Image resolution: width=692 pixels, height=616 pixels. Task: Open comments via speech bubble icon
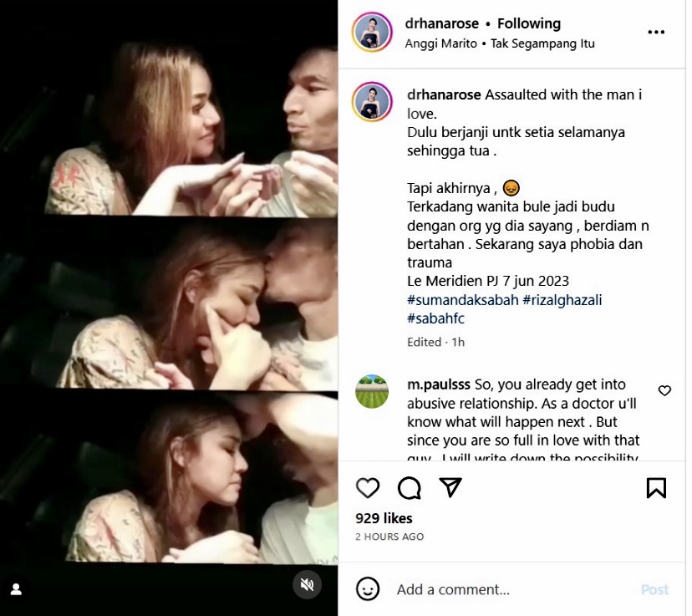coord(409,487)
